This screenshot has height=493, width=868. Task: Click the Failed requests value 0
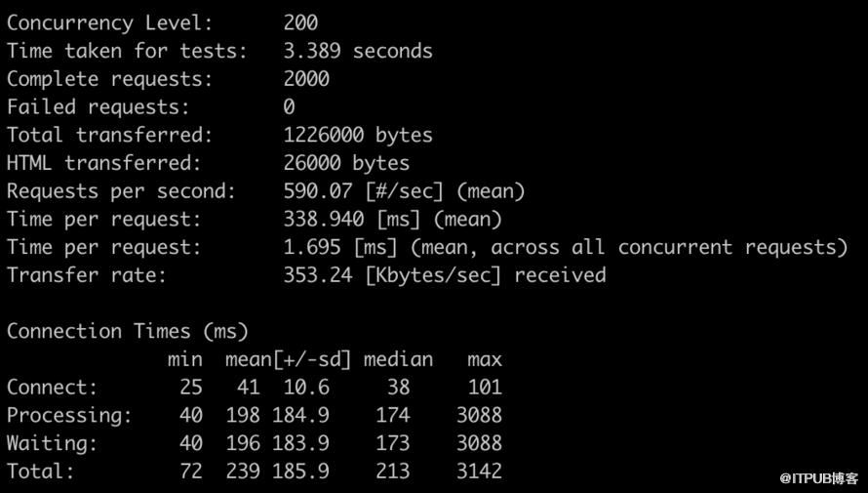click(x=289, y=107)
